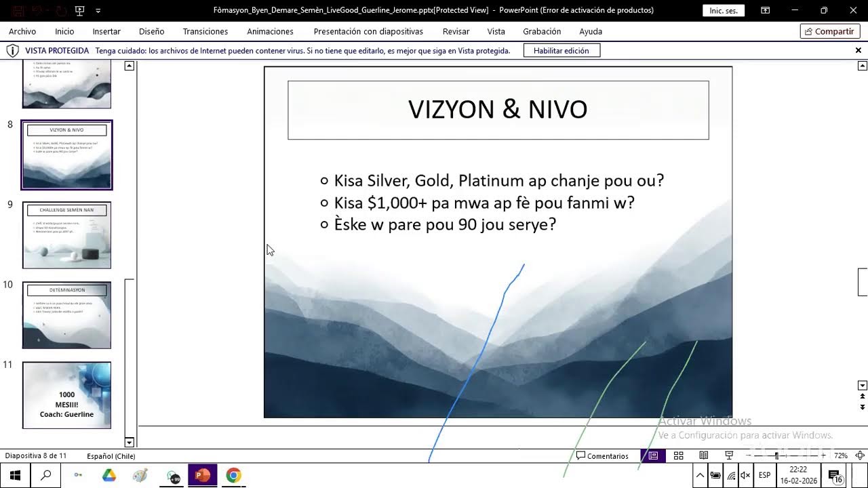This screenshot has width=868, height=488.
Task: Switch to Slide Sorter view
Action: pyautogui.click(x=678, y=456)
